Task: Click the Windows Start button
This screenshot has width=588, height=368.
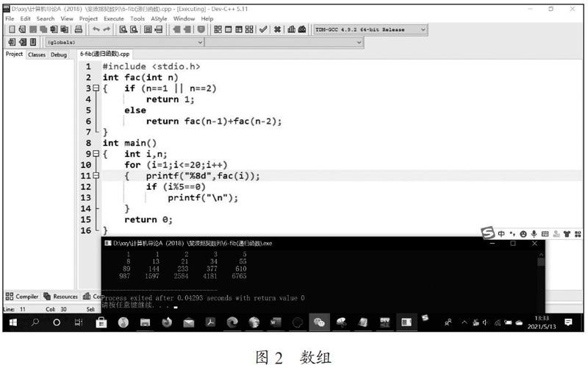Action: click(x=12, y=322)
